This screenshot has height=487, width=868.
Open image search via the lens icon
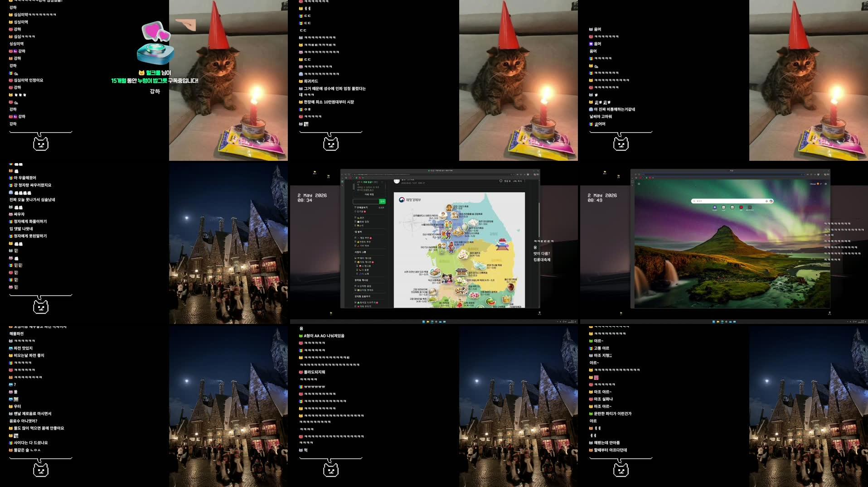(x=771, y=201)
